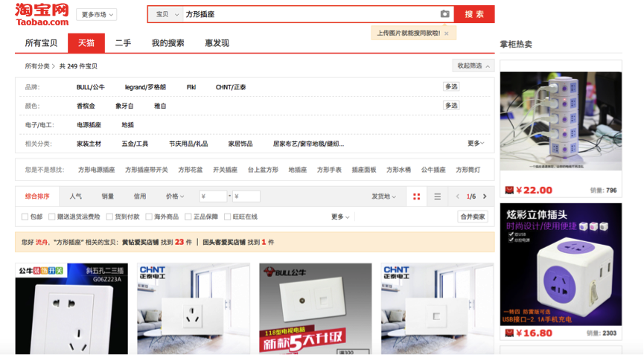Close the upload image tooltip
This screenshot has width=644, height=355.
(x=447, y=33)
